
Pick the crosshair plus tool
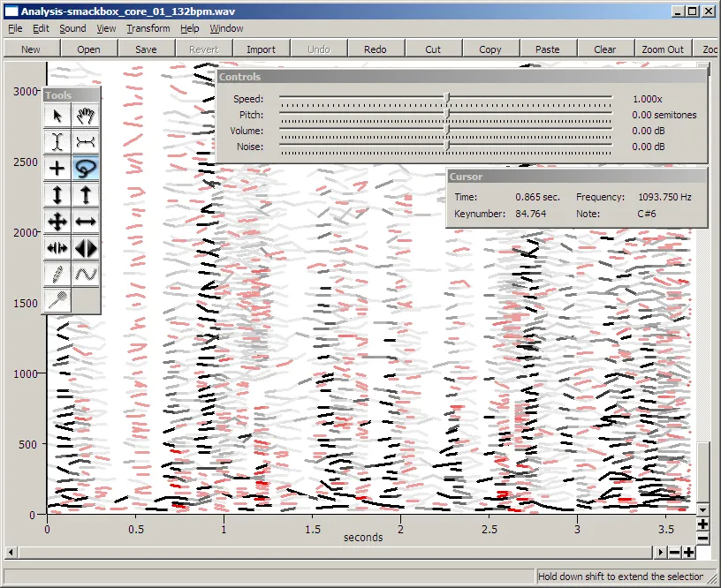point(57,168)
